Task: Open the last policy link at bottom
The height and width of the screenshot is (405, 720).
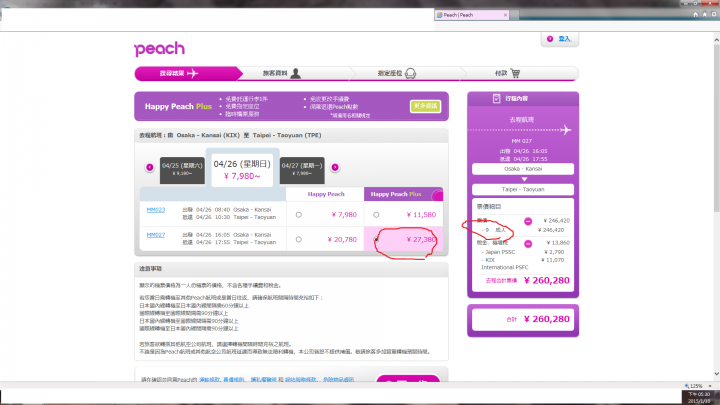Action: point(338,379)
